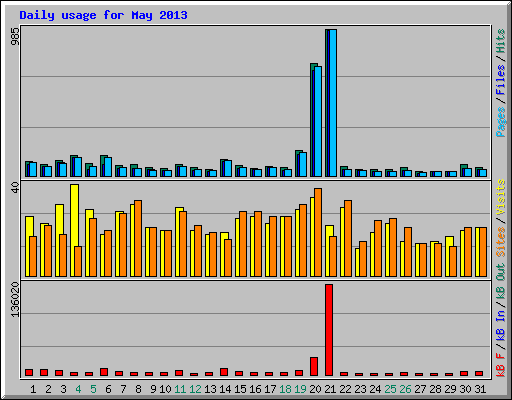Click the Hits legend label

point(501,41)
